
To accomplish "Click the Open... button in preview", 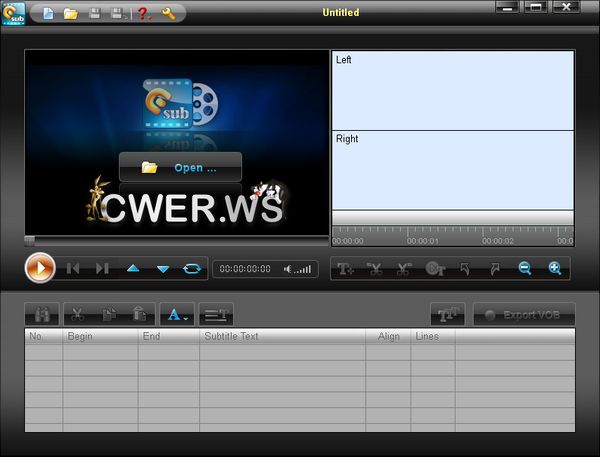I will pyautogui.click(x=180, y=167).
